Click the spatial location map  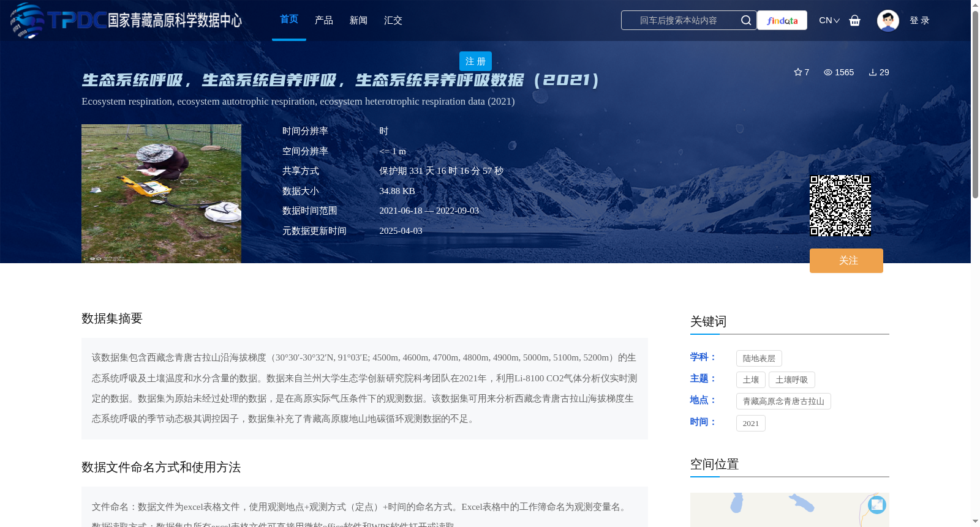[790, 510]
